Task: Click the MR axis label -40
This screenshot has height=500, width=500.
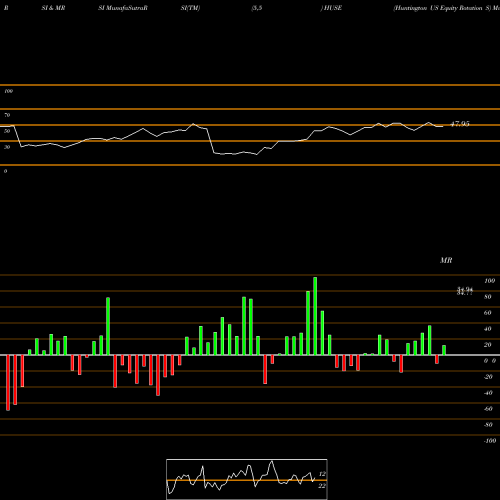Action: coord(488,393)
